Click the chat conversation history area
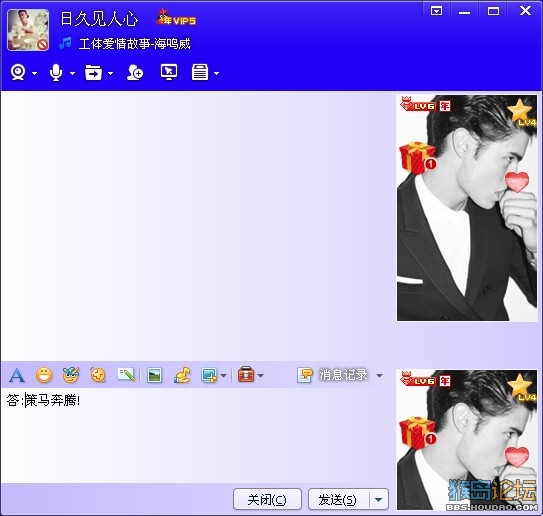This screenshot has height=516, width=543. point(198,226)
